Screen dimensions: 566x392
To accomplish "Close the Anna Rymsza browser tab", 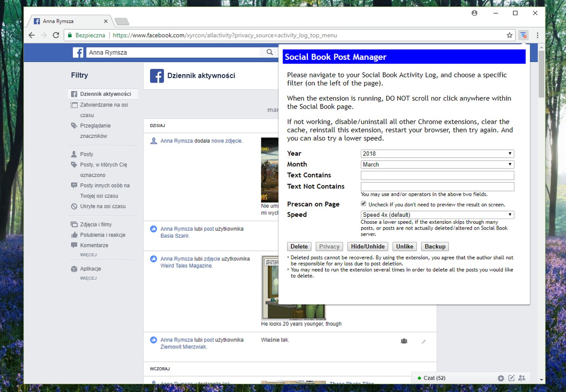I will (x=106, y=21).
